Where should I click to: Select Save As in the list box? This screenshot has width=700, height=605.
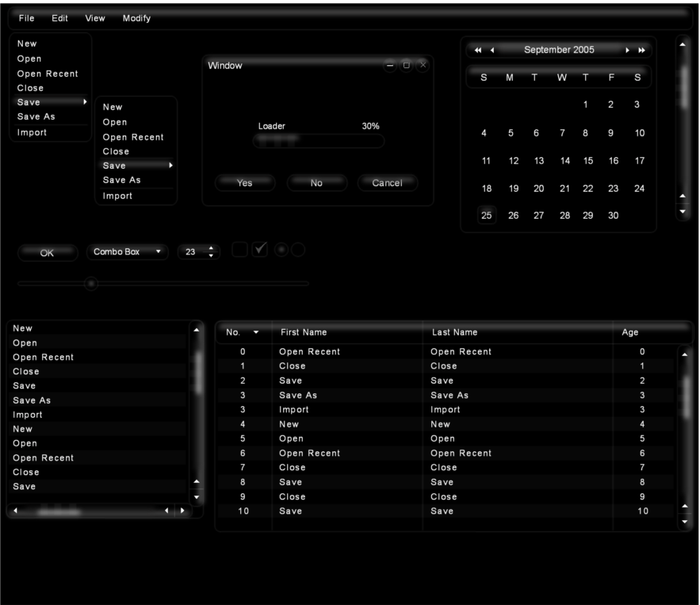pyautogui.click(x=97, y=400)
